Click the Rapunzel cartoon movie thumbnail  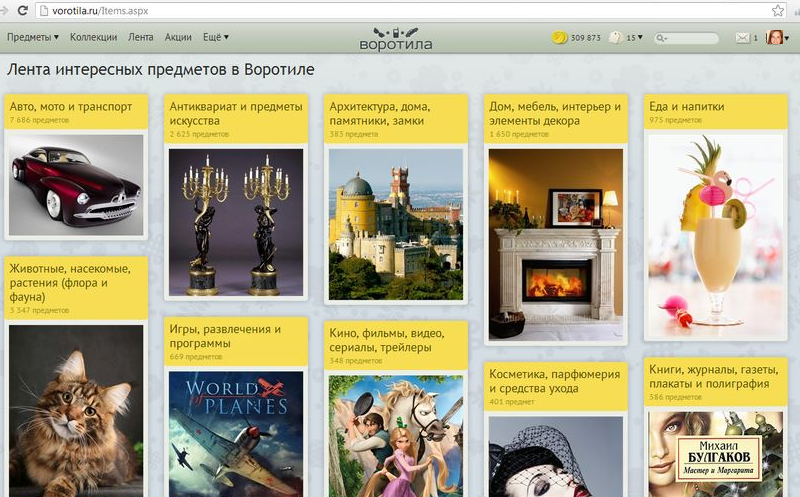[396, 436]
